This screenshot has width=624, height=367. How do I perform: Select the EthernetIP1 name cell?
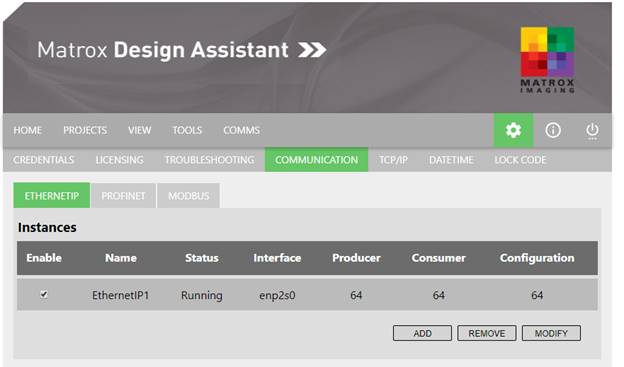click(120, 295)
